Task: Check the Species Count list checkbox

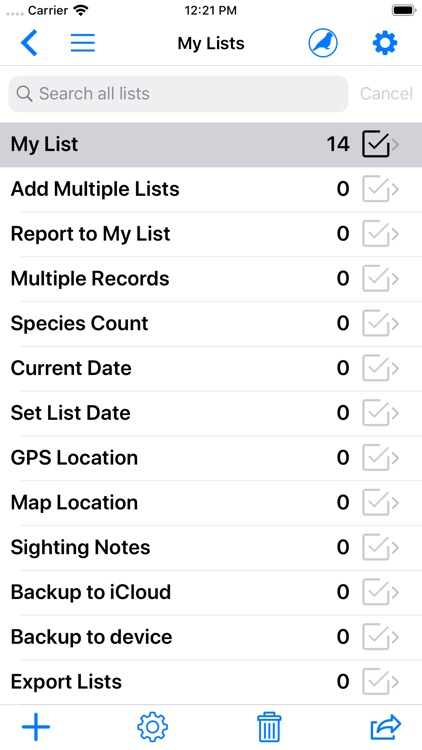Action: [376, 324]
